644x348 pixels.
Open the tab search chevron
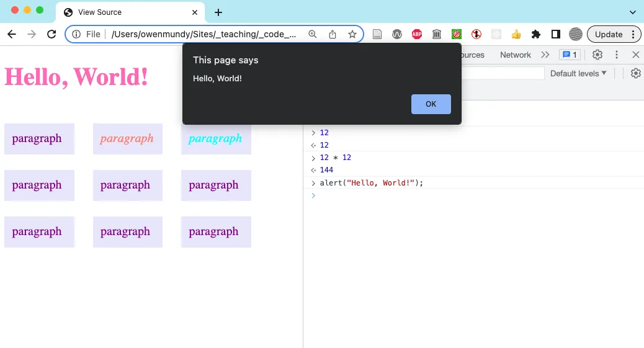click(x=632, y=12)
